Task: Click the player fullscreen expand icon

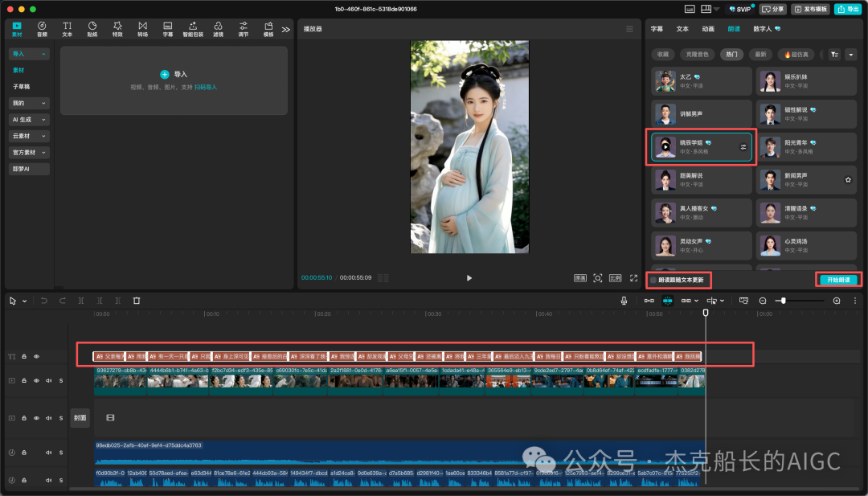Action: [x=634, y=278]
